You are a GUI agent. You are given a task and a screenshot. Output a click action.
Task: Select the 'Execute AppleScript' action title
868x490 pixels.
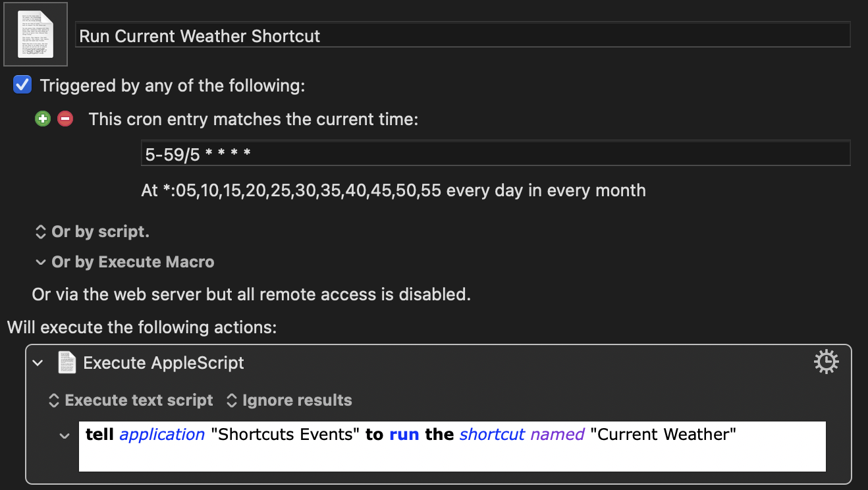[163, 363]
